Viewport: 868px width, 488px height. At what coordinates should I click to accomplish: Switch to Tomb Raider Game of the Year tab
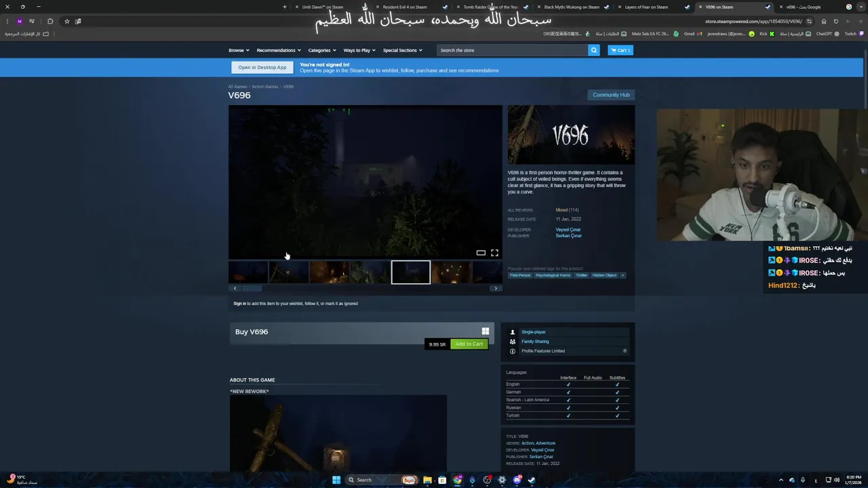pyautogui.click(x=490, y=7)
